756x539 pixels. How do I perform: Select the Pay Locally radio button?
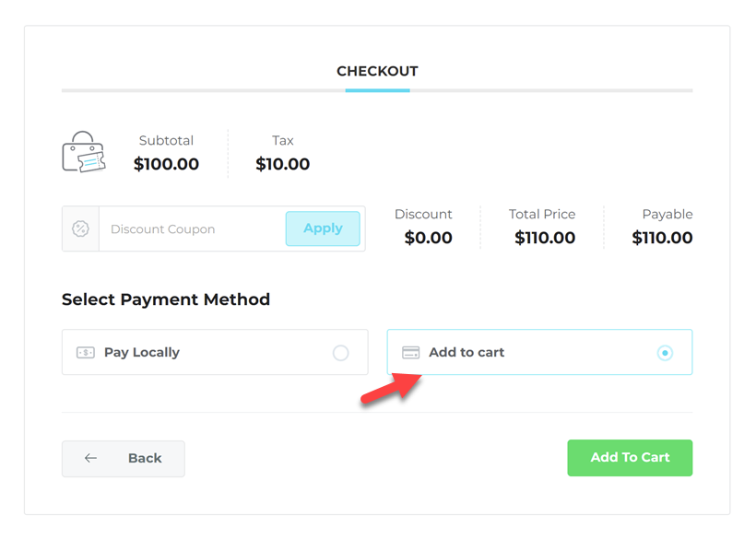coord(341,353)
